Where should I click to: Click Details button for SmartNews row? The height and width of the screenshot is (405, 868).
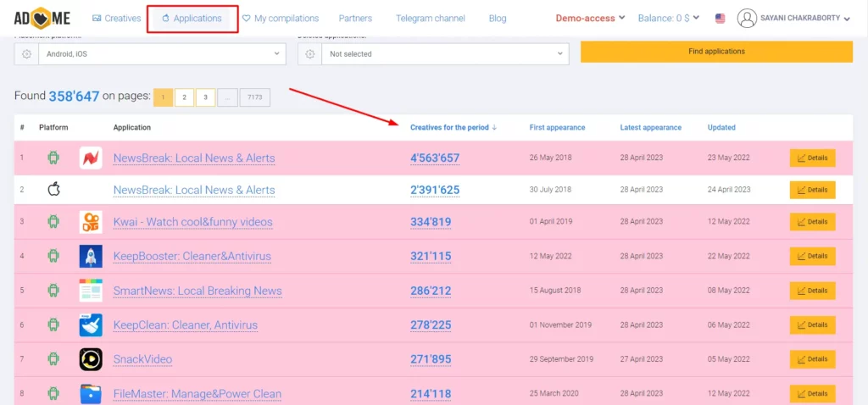pyautogui.click(x=812, y=291)
